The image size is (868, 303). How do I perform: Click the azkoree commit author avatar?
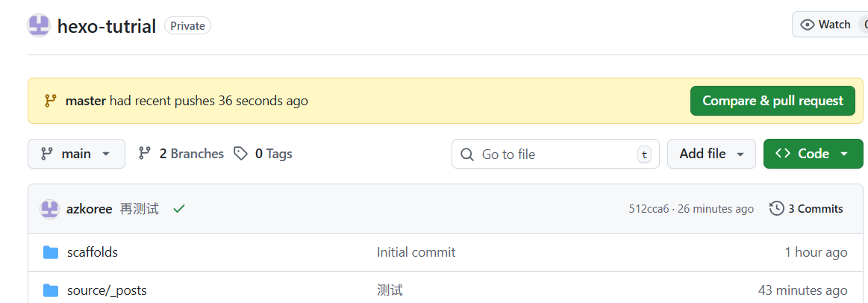click(x=49, y=209)
